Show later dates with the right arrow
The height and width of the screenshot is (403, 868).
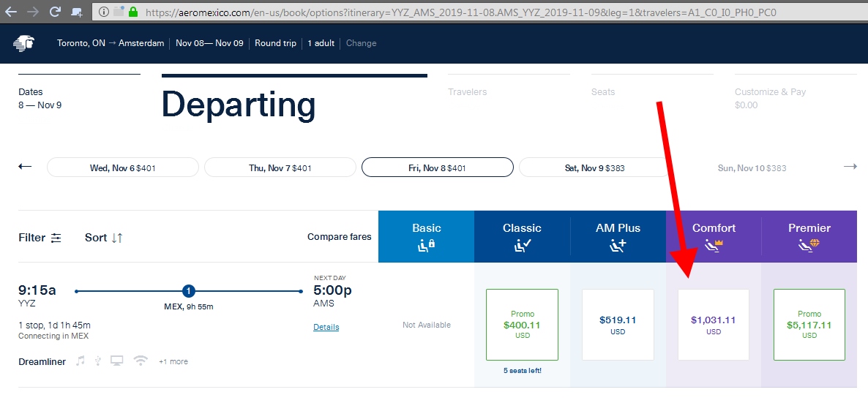coord(850,167)
